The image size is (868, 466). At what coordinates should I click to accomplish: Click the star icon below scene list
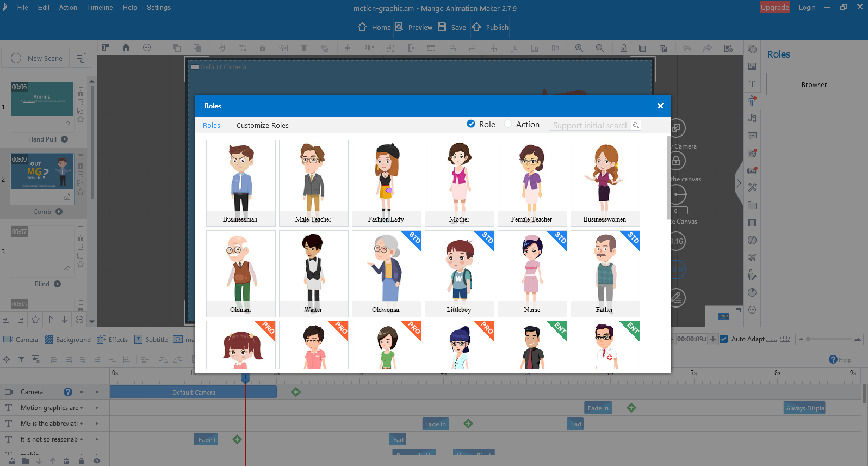click(35, 320)
